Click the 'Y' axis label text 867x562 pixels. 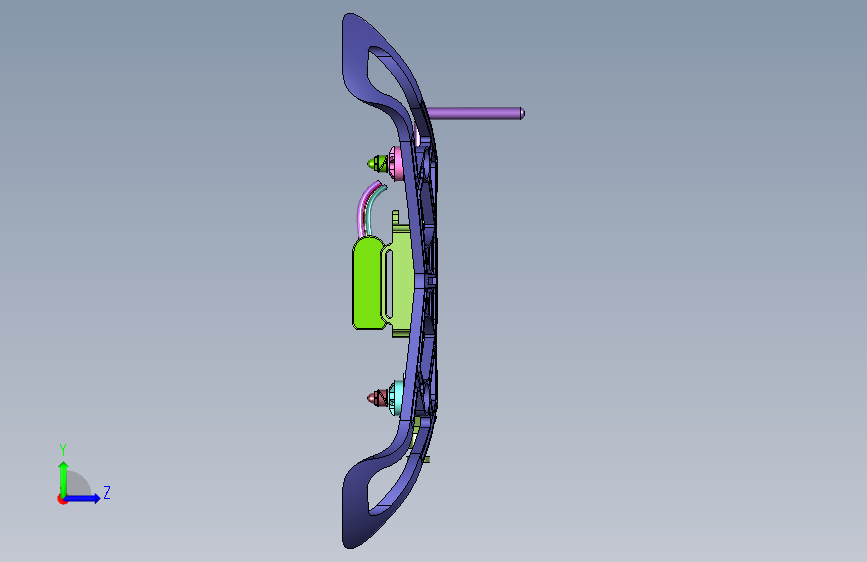pos(63,449)
